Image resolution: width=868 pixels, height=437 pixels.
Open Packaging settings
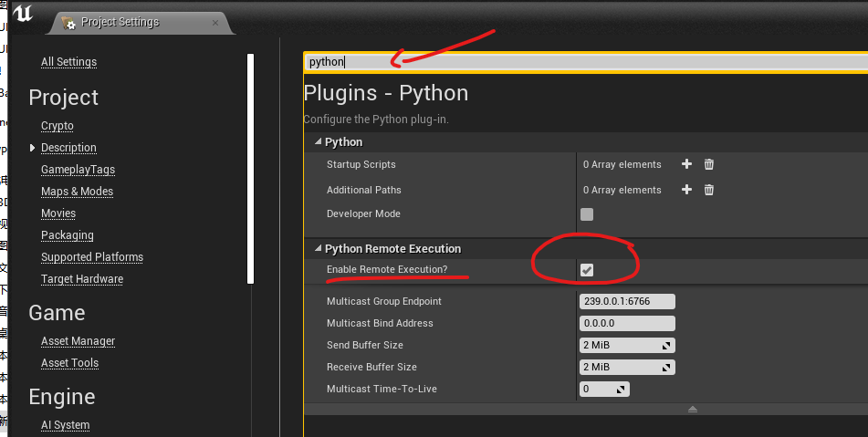point(67,235)
